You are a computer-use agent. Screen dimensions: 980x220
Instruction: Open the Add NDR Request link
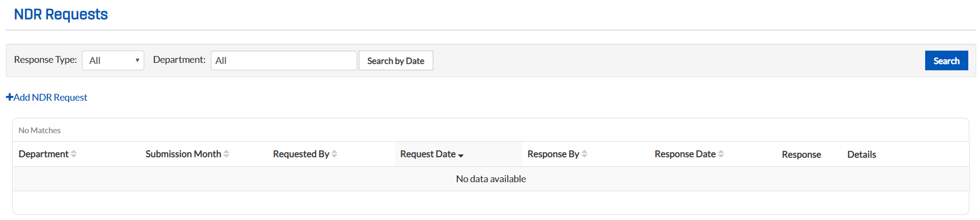(51, 97)
